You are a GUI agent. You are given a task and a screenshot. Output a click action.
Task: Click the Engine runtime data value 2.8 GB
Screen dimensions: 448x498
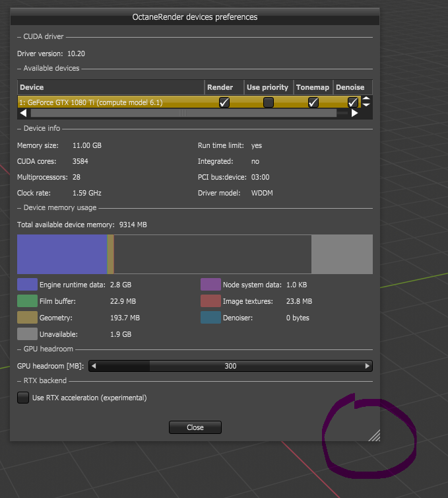[x=121, y=285]
